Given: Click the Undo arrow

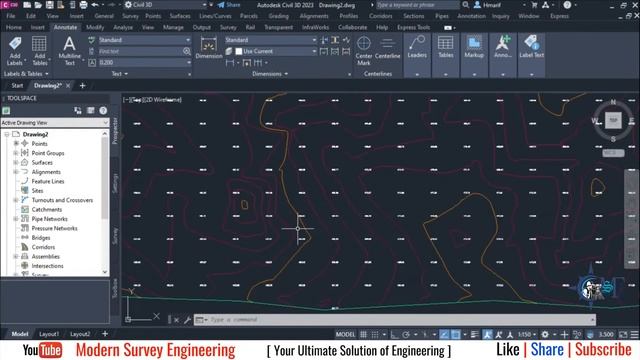Looking at the screenshot, I should 95,5.
